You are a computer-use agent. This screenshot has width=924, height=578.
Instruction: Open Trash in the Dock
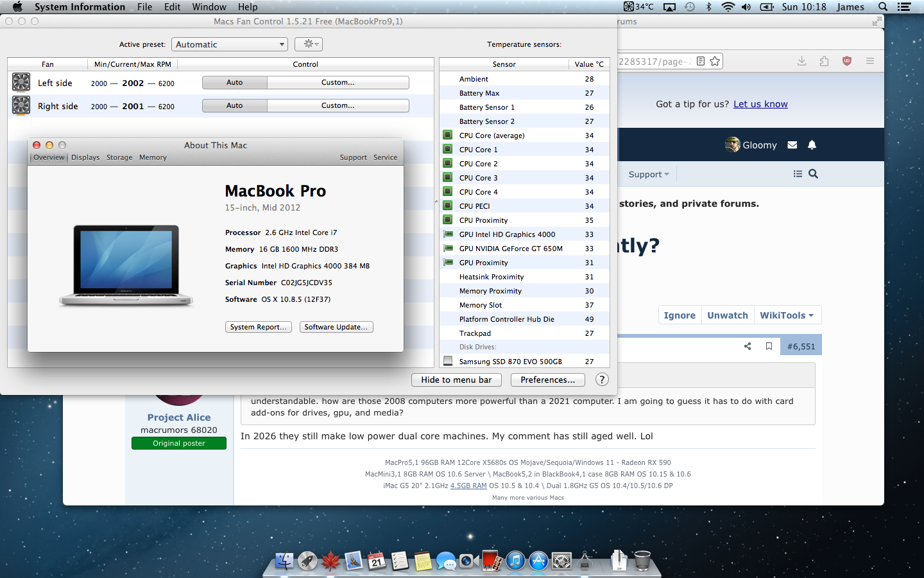click(x=642, y=561)
